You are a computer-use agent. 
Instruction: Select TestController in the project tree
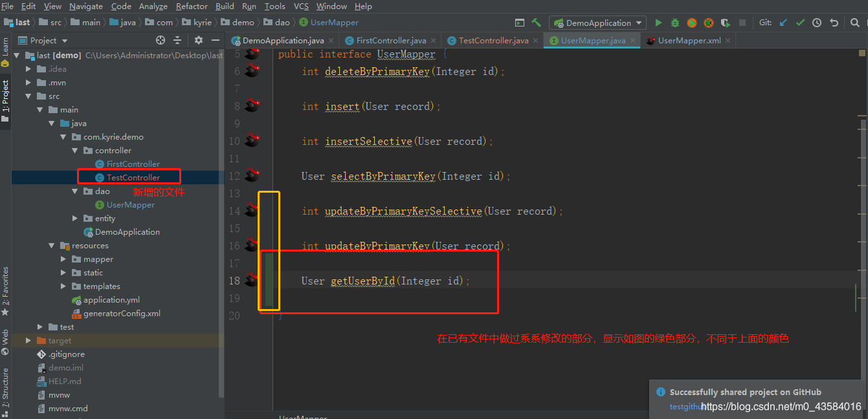133,177
